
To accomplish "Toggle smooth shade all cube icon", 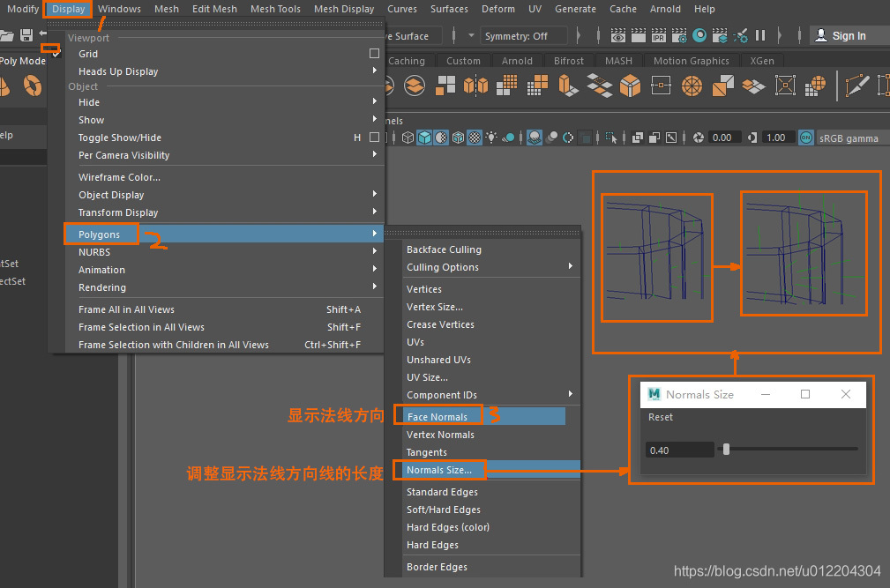I will pyautogui.click(x=424, y=138).
